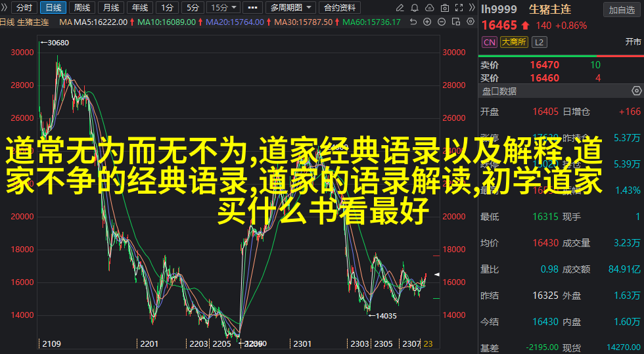Switch to 分时 chart view

(24, 8)
